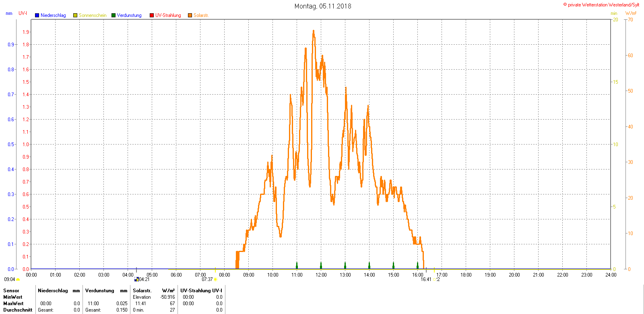Click the green evaporation bar at 15:00
Screen dimensions: 644x314
393,265
